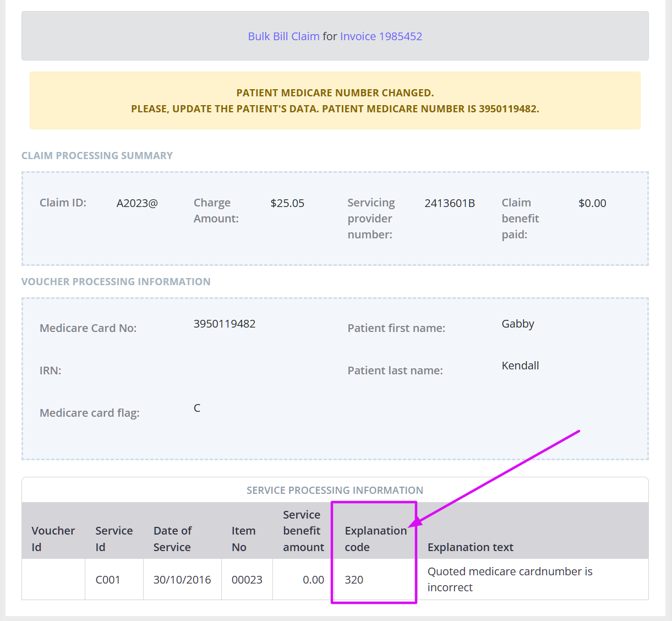The height and width of the screenshot is (621, 672).
Task: Click the Medicare Card No label
Action: [88, 328]
